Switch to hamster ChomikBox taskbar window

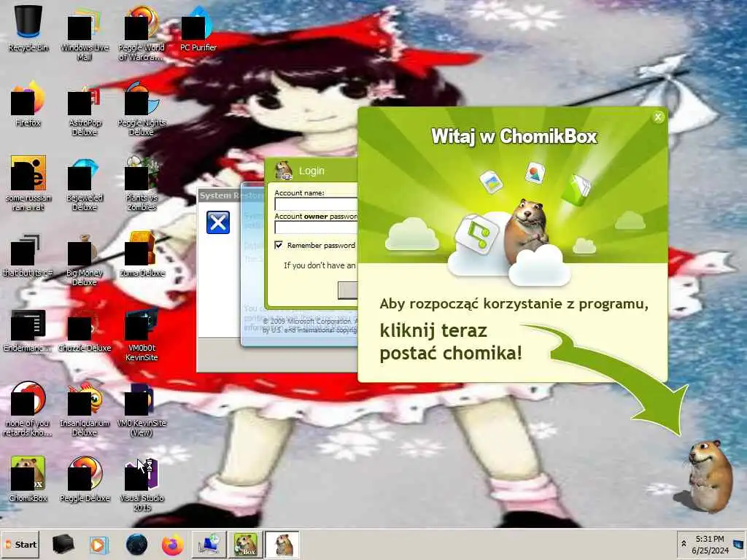pyautogui.click(x=282, y=545)
